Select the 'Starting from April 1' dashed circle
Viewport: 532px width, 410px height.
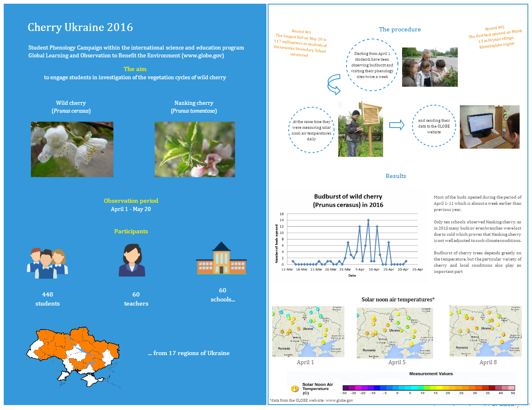pyautogui.click(x=372, y=65)
